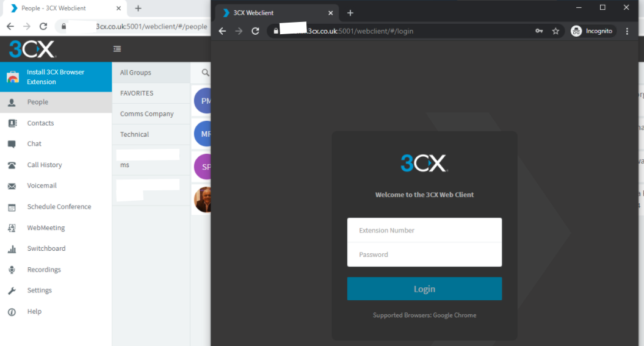This screenshot has height=346, width=644.
Task: Close the 3CX Webclient incognito tab
Action: (331, 13)
